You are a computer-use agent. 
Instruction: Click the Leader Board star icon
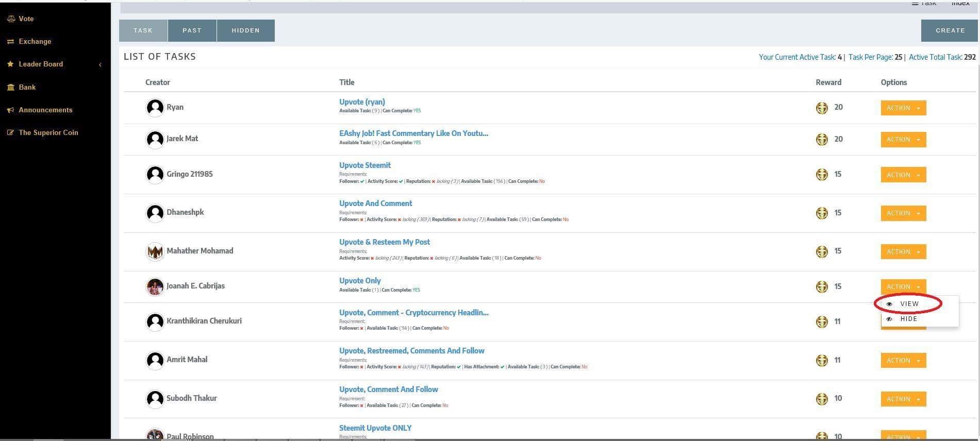tap(10, 64)
